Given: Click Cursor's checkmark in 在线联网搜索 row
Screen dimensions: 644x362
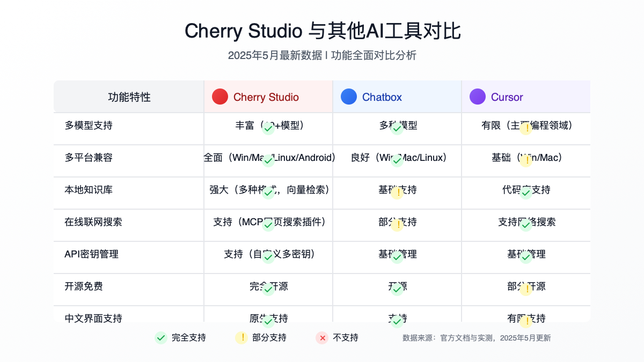Looking at the screenshot, I should point(526,225).
